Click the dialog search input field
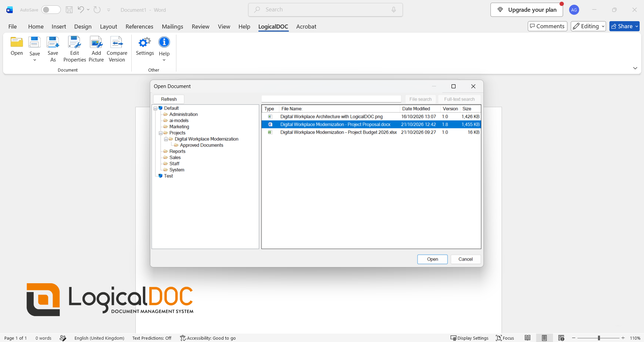This screenshot has height=342, width=644. (x=331, y=99)
